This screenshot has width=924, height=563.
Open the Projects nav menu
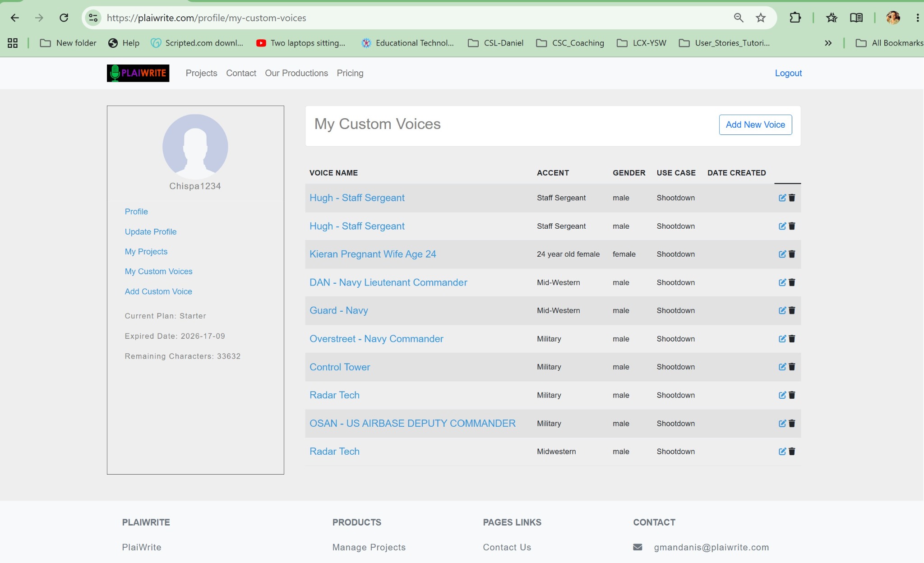click(201, 73)
